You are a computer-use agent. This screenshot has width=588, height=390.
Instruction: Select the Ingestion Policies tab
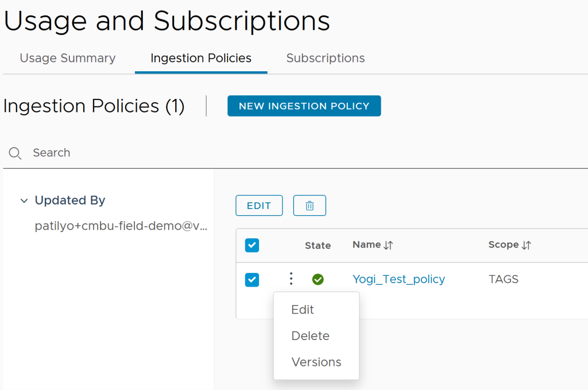[201, 58]
